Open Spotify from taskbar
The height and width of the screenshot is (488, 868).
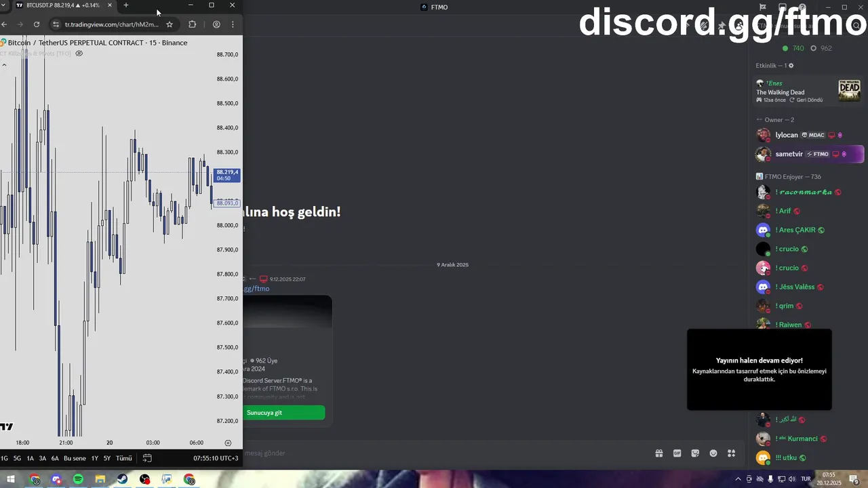click(78, 480)
